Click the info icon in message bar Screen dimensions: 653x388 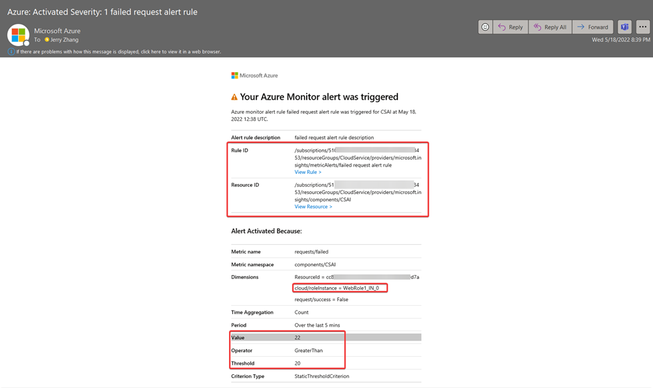tap(11, 52)
